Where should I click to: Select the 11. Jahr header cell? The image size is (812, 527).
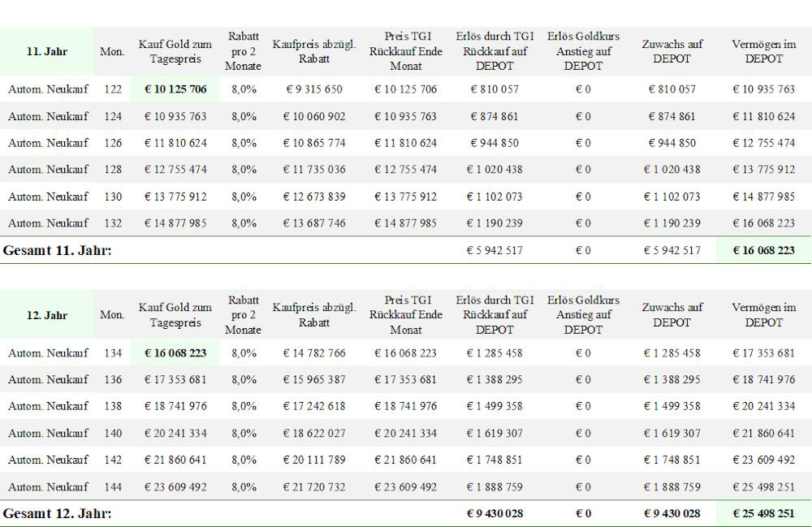47,51
